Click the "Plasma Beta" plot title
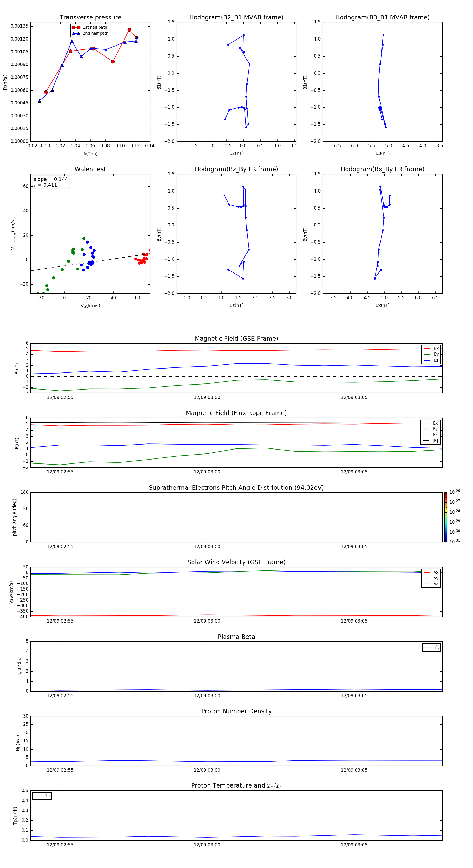This screenshot has height=868, width=473. pos(236,637)
